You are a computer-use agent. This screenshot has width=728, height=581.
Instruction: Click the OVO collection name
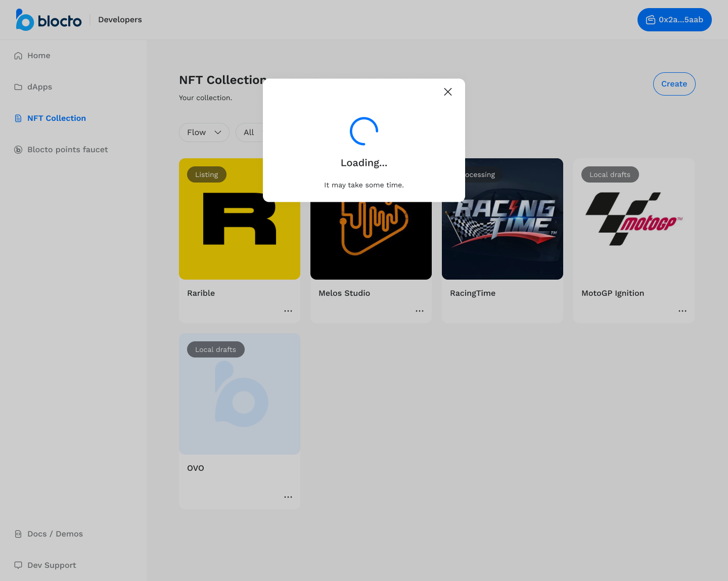196,468
